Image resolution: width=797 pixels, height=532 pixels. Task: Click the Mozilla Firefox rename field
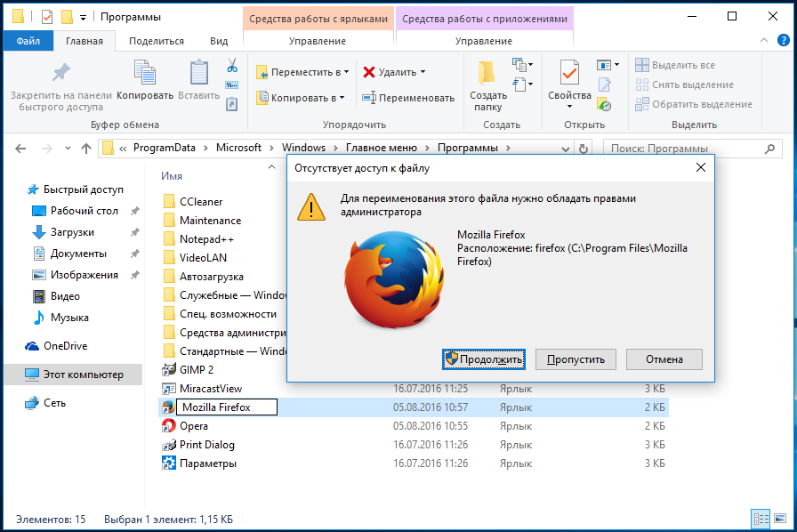tap(227, 407)
